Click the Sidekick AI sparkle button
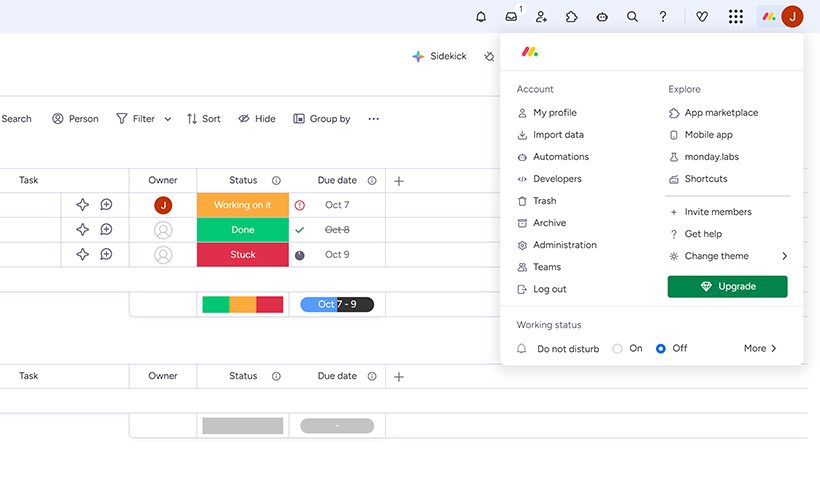This screenshot has width=820, height=480. coord(439,57)
